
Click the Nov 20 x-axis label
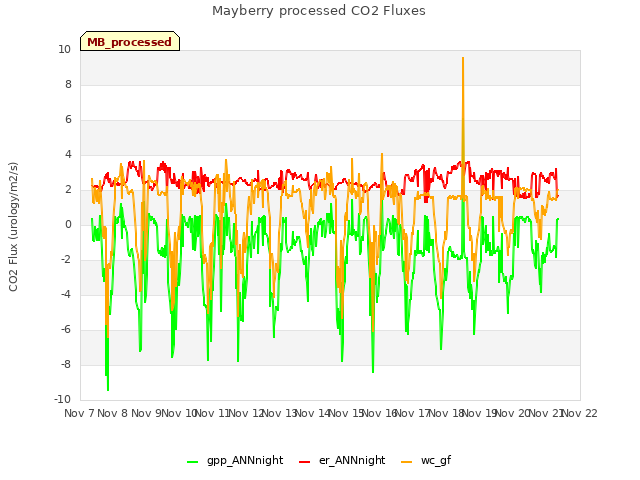(x=513, y=413)
